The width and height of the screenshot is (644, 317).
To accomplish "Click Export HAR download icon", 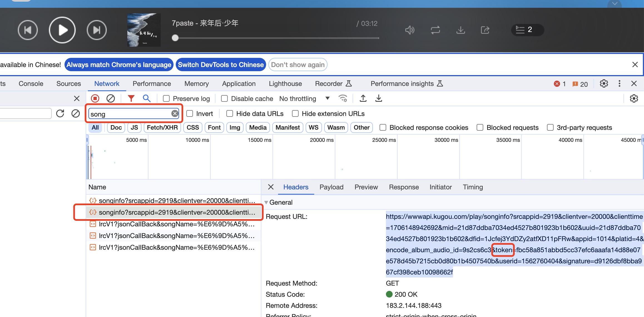I will [x=378, y=98].
